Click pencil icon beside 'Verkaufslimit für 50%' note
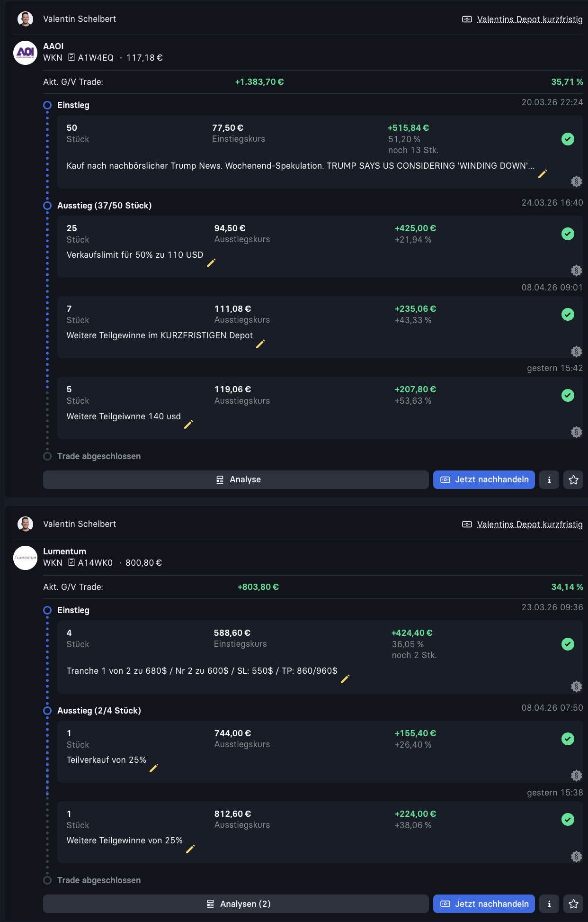Image resolution: width=588 pixels, height=922 pixels. click(211, 263)
